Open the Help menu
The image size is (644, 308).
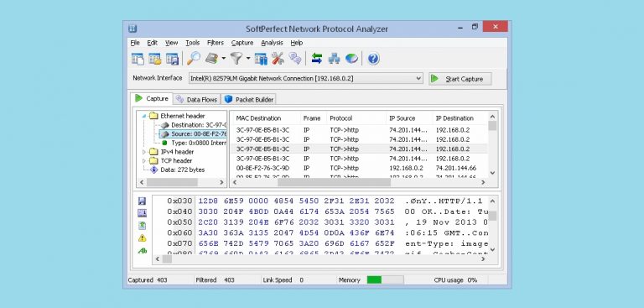click(x=297, y=43)
